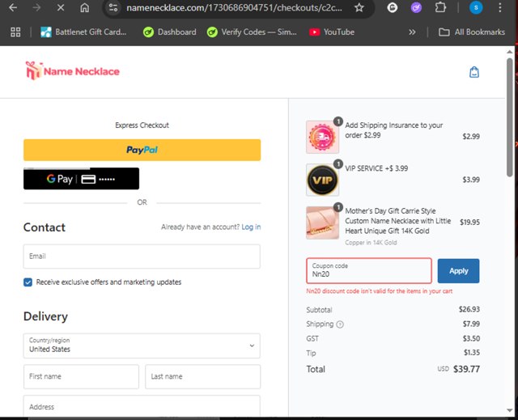Bookmark this page with the star icon
Screen dimensions: 518x420
point(359,7)
